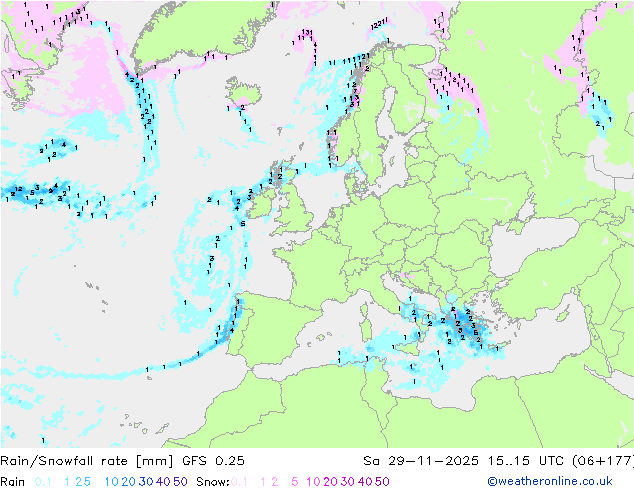Image resolution: width=634 pixels, height=490 pixels.
Task: Select the Rain 0.1 legend color value
Action: point(43,482)
